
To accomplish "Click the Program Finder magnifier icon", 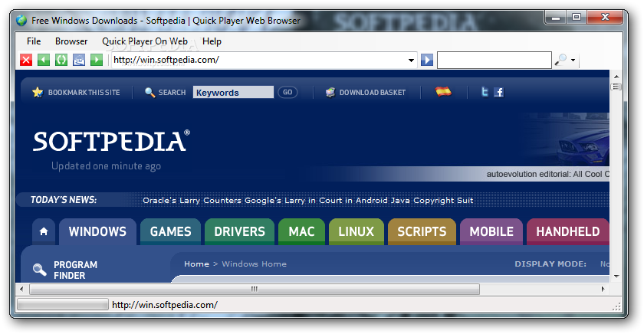I will point(39,270).
